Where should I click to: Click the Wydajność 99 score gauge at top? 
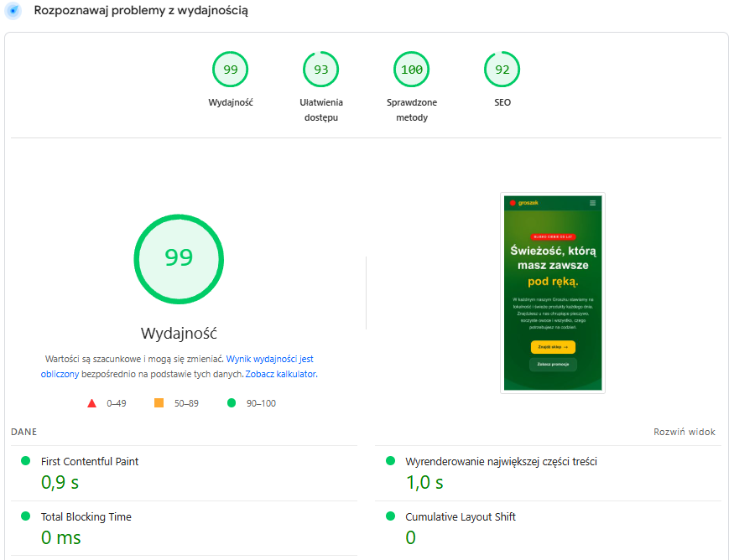click(231, 70)
